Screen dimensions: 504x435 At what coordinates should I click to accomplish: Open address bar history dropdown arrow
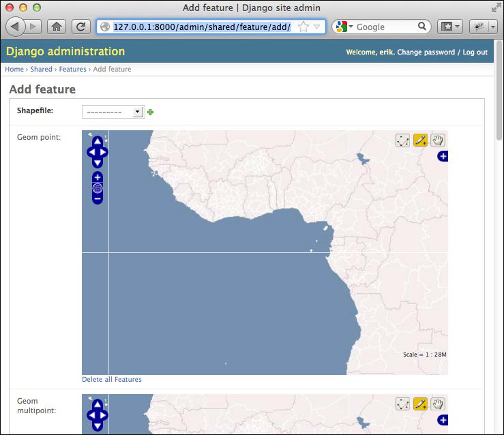point(317,27)
